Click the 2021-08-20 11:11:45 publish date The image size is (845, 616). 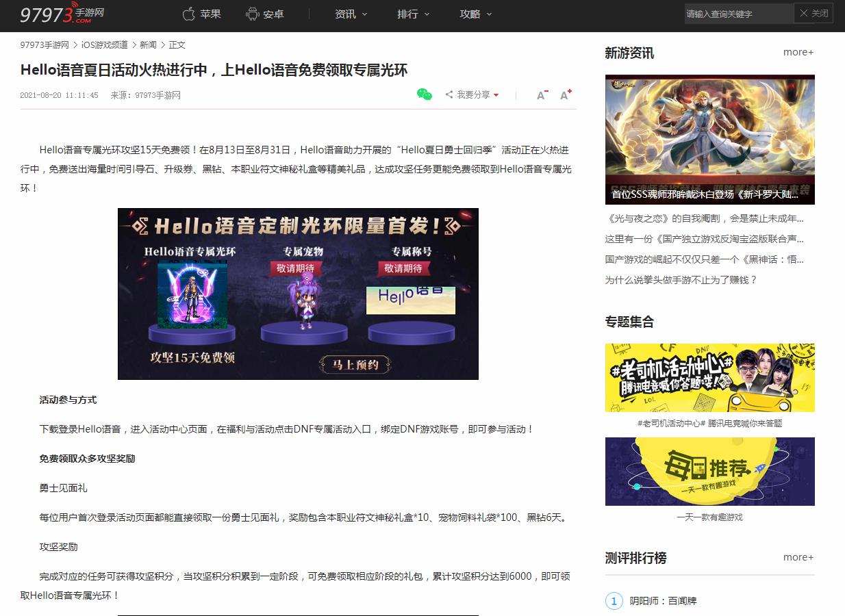point(59,95)
